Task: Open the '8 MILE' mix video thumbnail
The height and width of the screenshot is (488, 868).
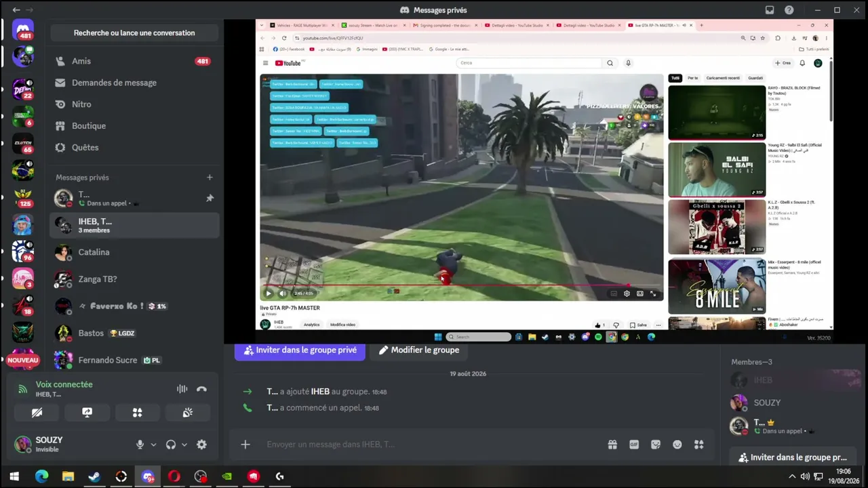Action: tap(716, 286)
